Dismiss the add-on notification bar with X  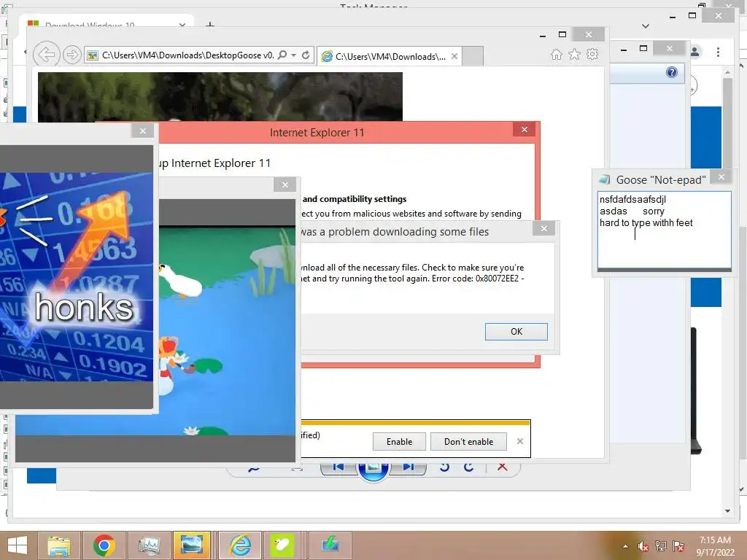pyautogui.click(x=519, y=441)
